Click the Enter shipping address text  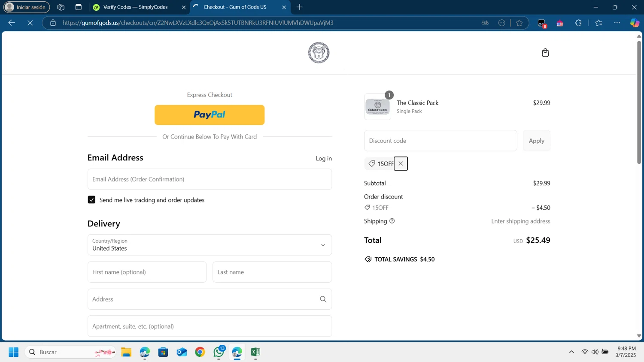(x=521, y=221)
